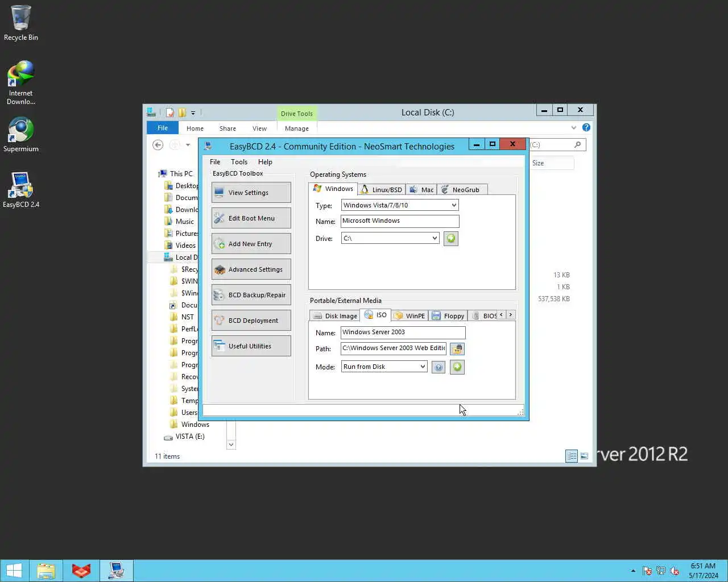Switch Explorer to details view icon
The width and height of the screenshot is (728, 582).
pyautogui.click(x=572, y=456)
